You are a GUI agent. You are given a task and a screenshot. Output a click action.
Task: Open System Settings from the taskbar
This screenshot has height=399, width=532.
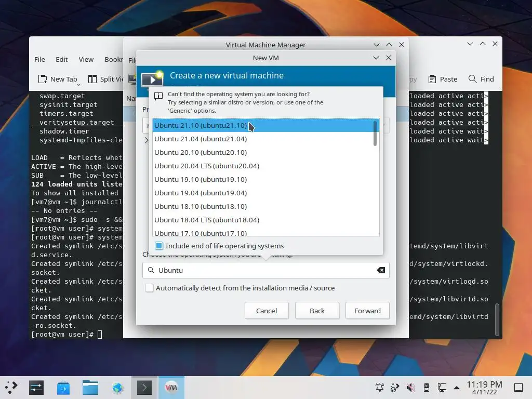36,388
